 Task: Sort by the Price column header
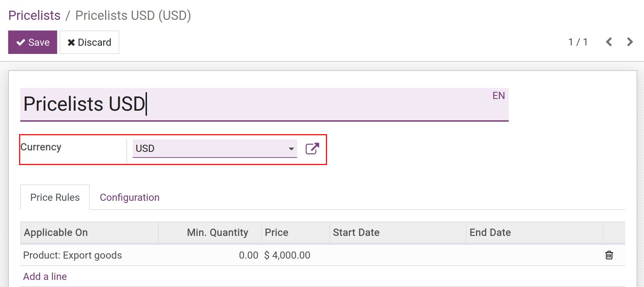click(x=296, y=232)
